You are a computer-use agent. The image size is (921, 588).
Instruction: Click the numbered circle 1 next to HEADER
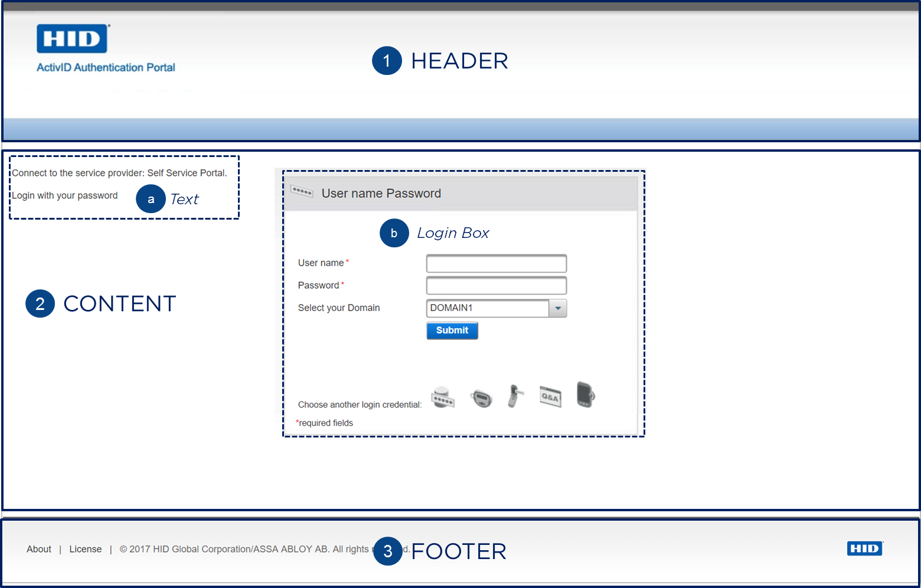[x=387, y=61]
